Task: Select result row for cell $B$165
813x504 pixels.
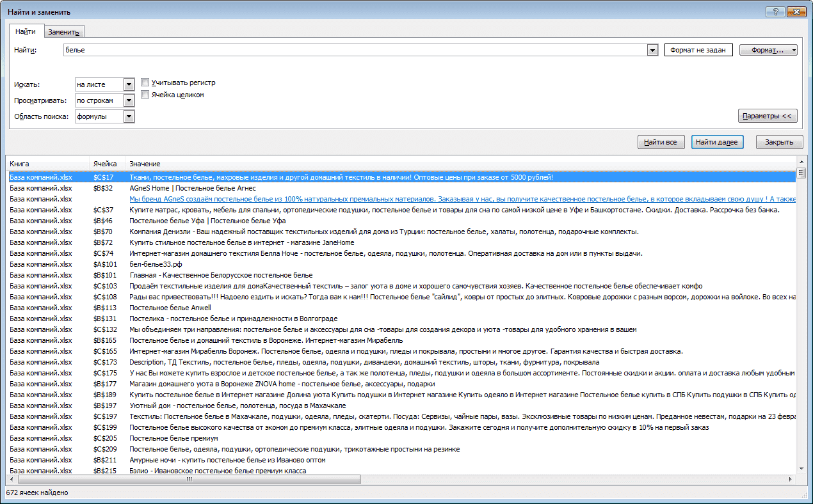Action: [401, 340]
